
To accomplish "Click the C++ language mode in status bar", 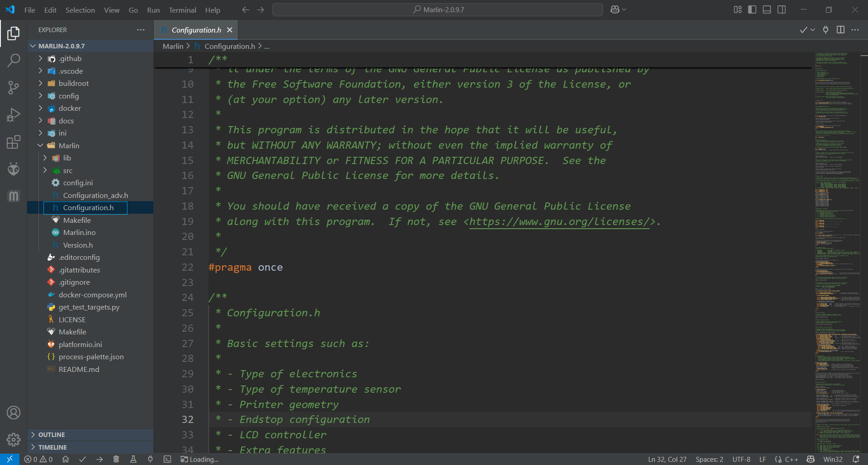I will point(791,459).
